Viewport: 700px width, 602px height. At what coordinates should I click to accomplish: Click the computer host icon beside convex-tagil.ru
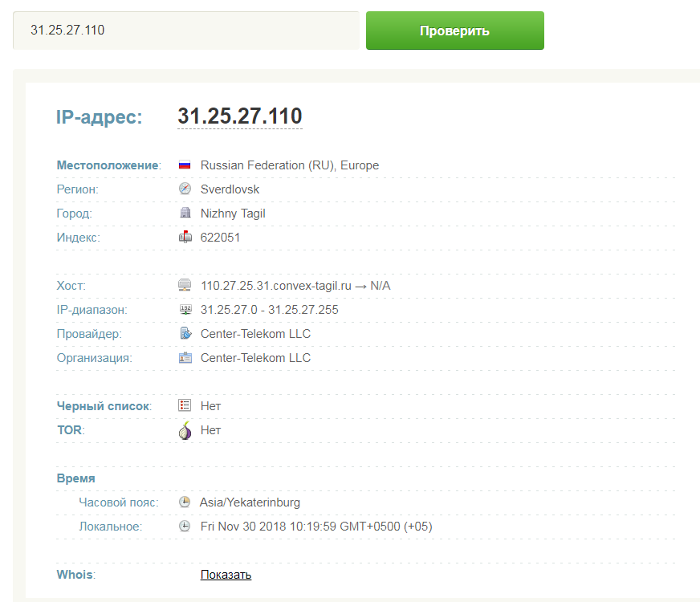pos(185,286)
